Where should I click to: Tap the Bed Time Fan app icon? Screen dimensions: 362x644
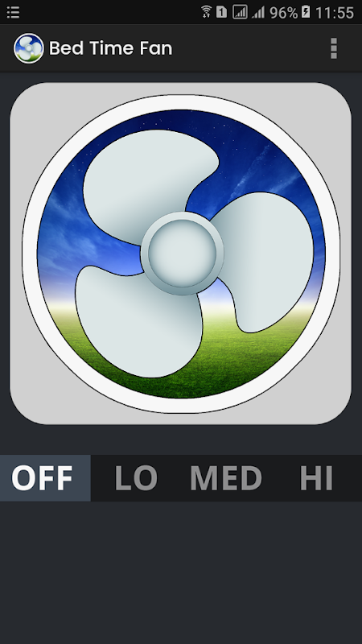pos(29,48)
